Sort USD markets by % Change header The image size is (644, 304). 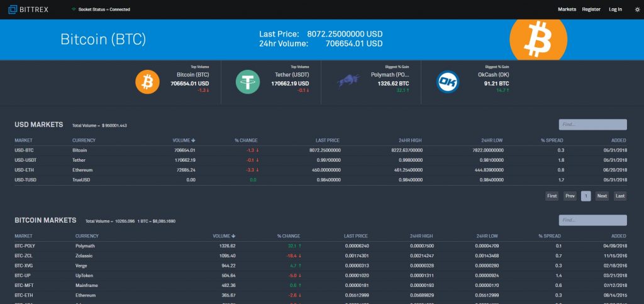click(x=246, y=140)
